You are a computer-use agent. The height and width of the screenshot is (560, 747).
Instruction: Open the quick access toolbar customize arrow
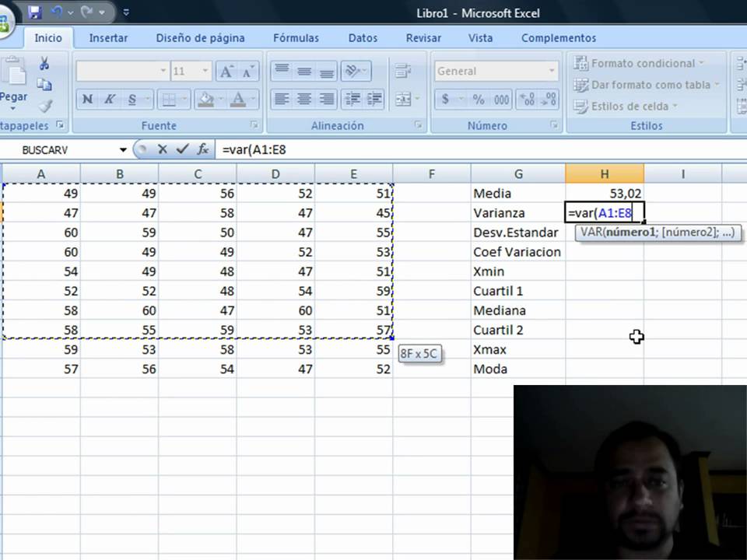point(126,13)
